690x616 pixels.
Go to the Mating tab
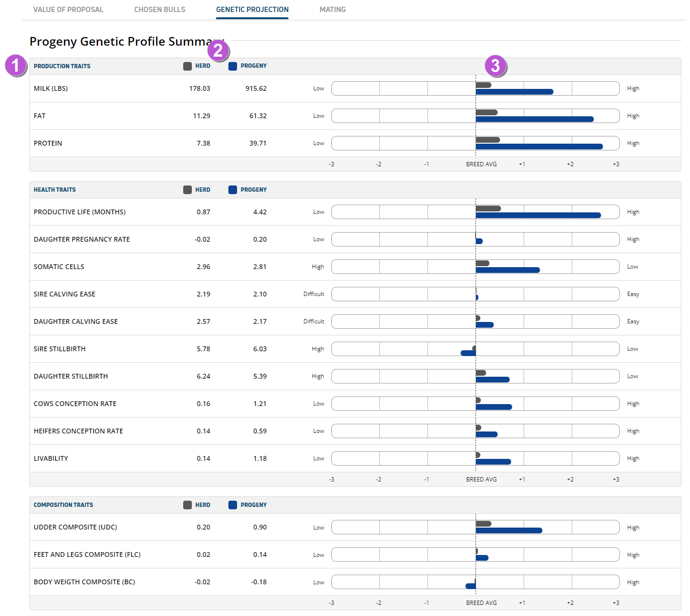click(x=332, y=10)
